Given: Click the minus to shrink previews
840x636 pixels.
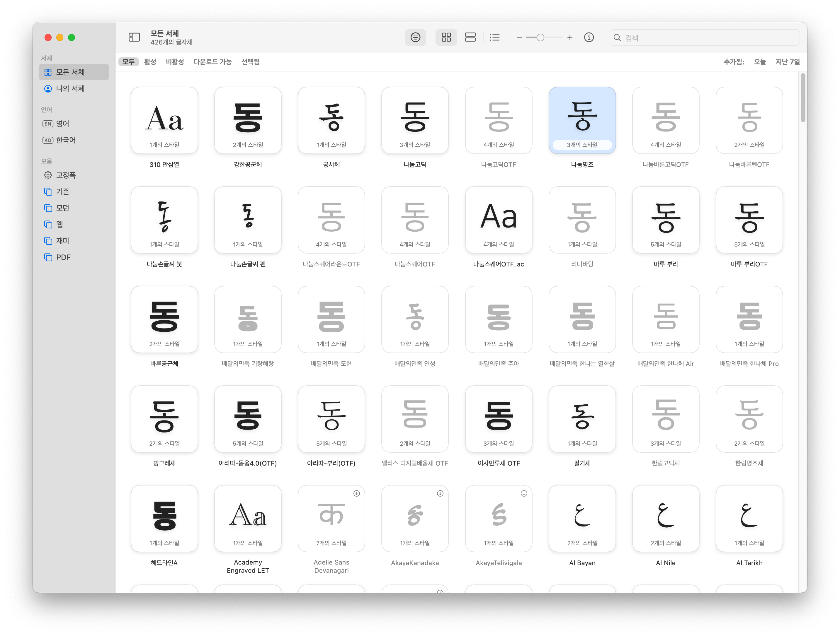Looking at the screenshot, I should click(519, 37).
